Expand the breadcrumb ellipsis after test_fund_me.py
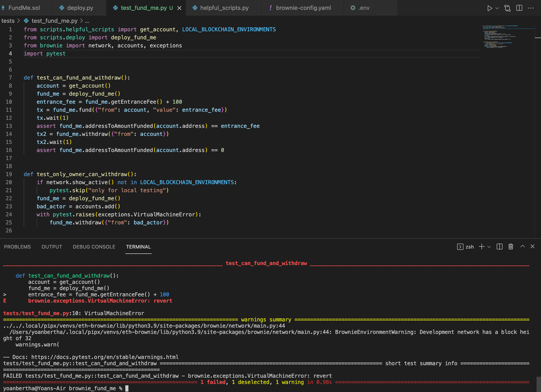Screen dimensions: 541x392 coord(87,21)
